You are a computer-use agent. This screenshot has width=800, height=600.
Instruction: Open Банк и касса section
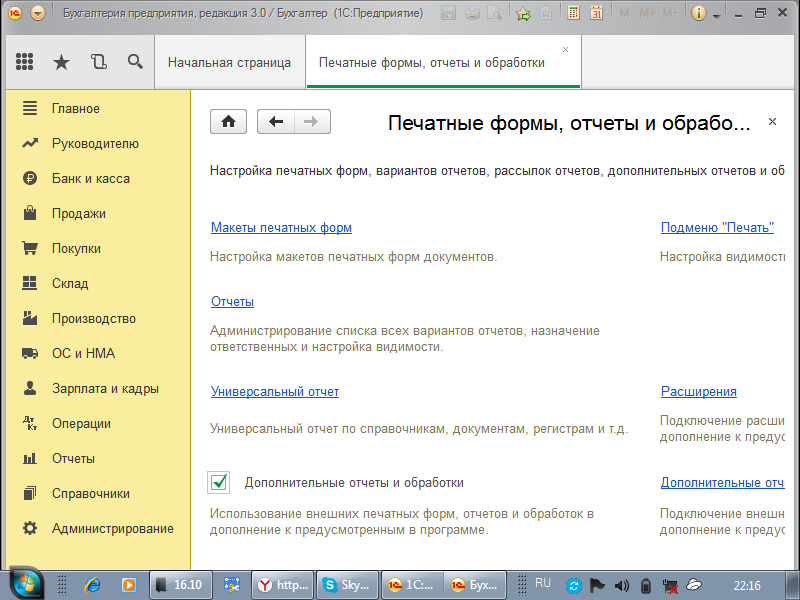90,179
